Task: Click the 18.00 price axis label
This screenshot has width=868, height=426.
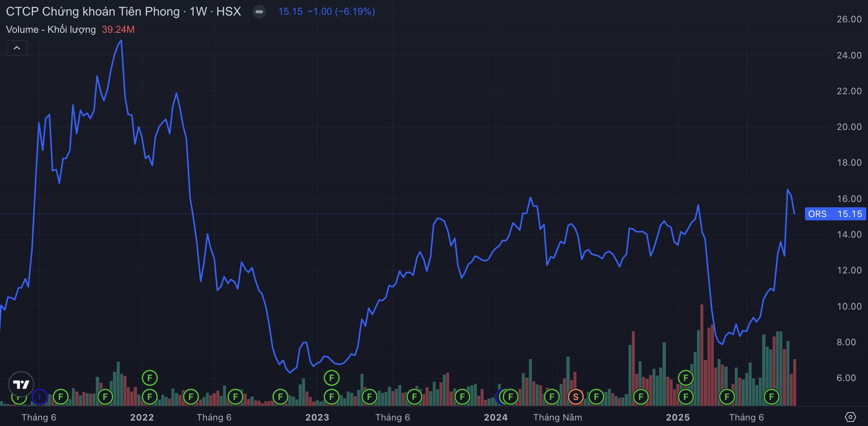Action: pos(849,163)
